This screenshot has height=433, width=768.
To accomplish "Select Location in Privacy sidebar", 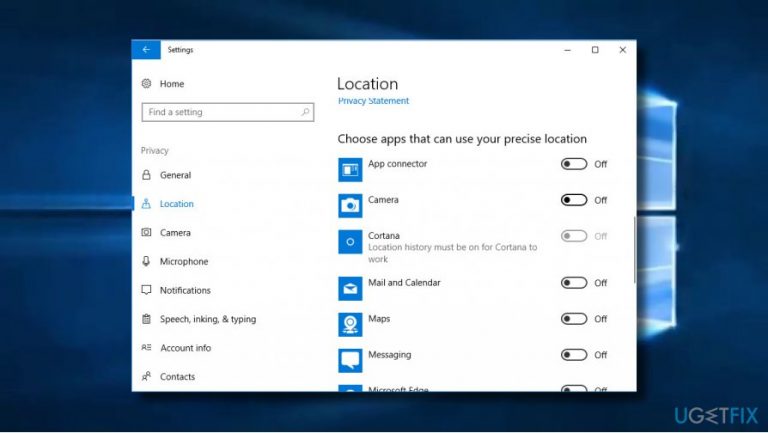I will [176, 204].
